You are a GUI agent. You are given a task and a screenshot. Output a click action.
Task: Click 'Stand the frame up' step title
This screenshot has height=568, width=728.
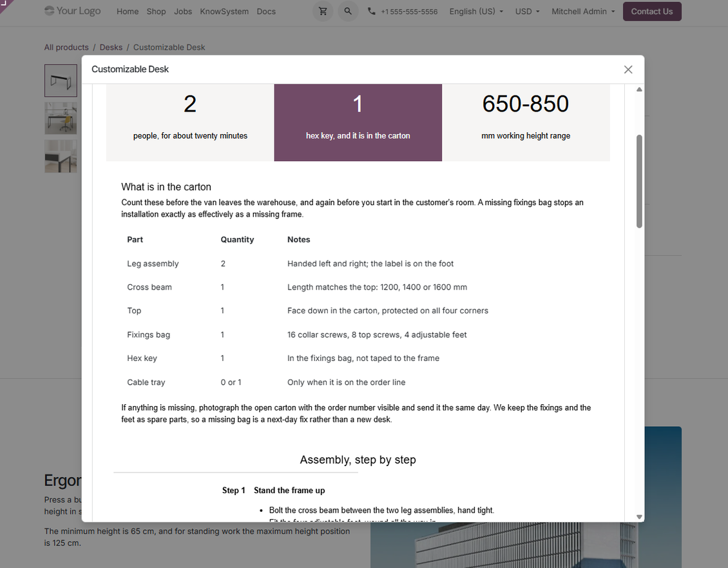[x=289, y=491]
